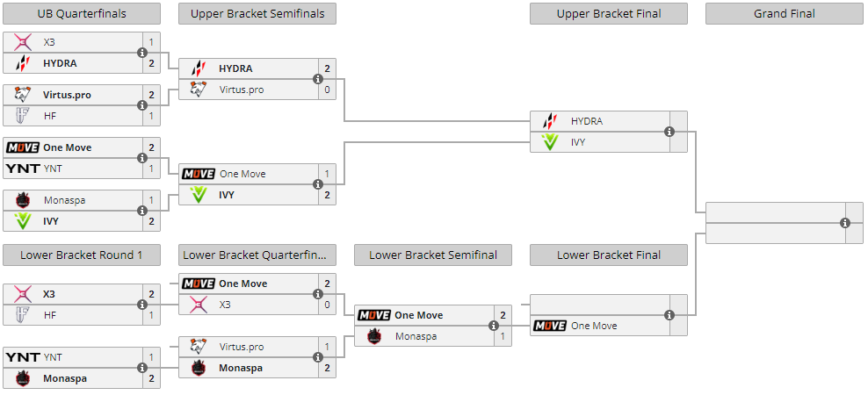The image size is (868, 395).
Task: Select the UB Quarterfinals column header
Action: [82, 13]
